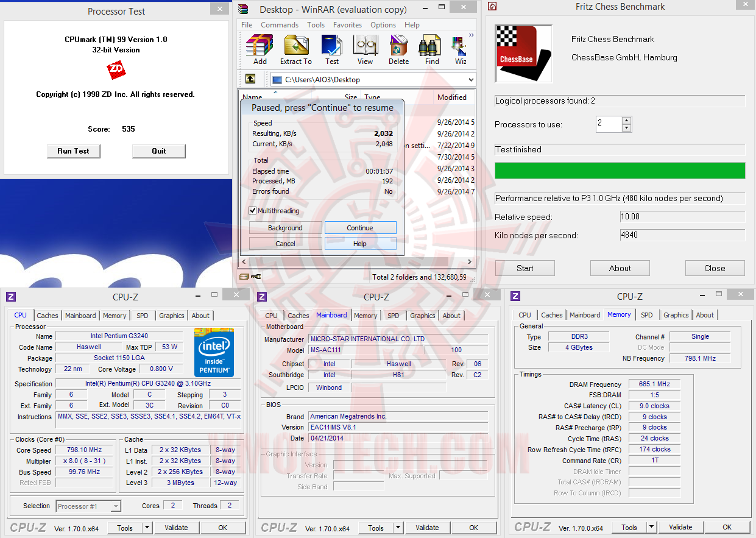Click Continue to resume WinRAR benchmark
The width and height of the screenshot is (756, 538).
pos(360,228)
